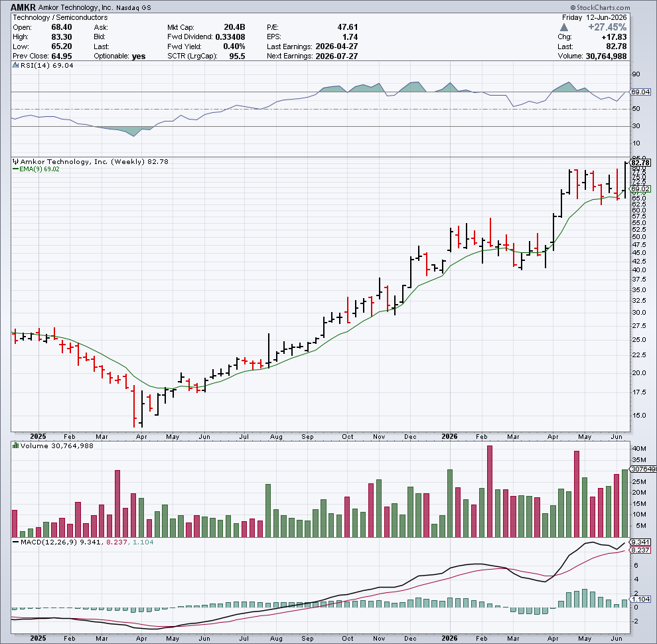Image resolution: width=657 pixels, height=644 pixels.
Task: Click the +27.45% percent change
Action: click(x=607, y=27)
